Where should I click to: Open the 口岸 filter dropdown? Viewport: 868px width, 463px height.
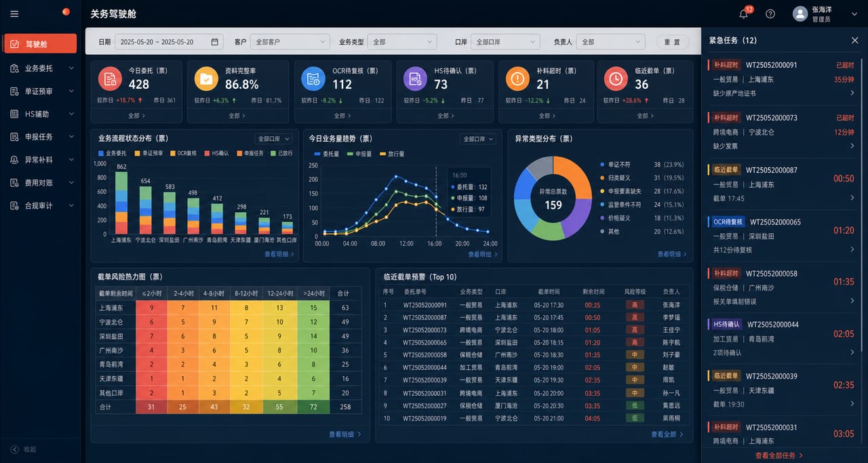[x=505, y=42]
